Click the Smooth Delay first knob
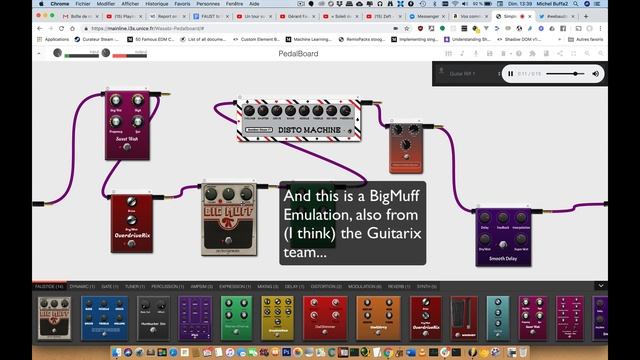 [x=484, y=218]
